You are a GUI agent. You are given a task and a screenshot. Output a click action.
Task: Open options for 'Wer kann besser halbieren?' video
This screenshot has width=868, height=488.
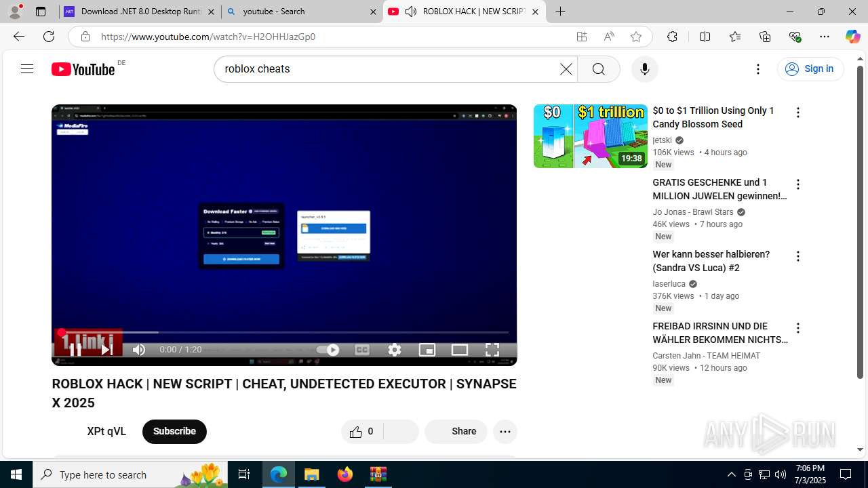(798, 256)
